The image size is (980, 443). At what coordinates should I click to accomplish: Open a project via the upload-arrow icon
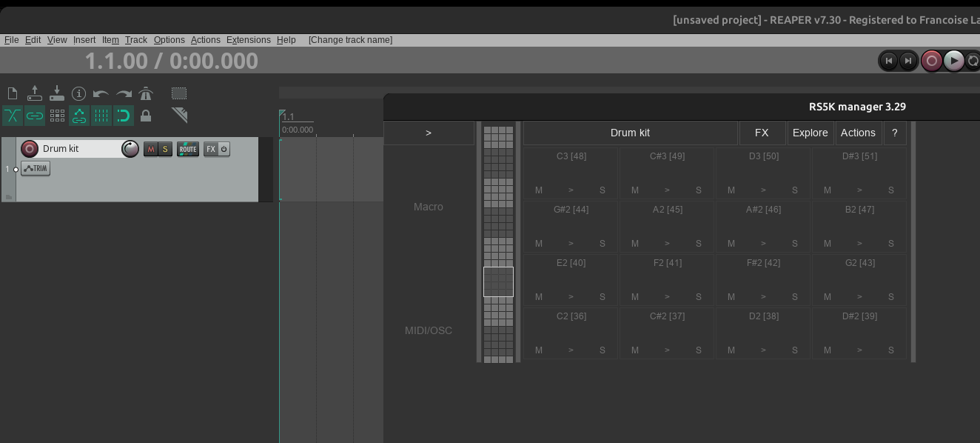tap(35, 93)
